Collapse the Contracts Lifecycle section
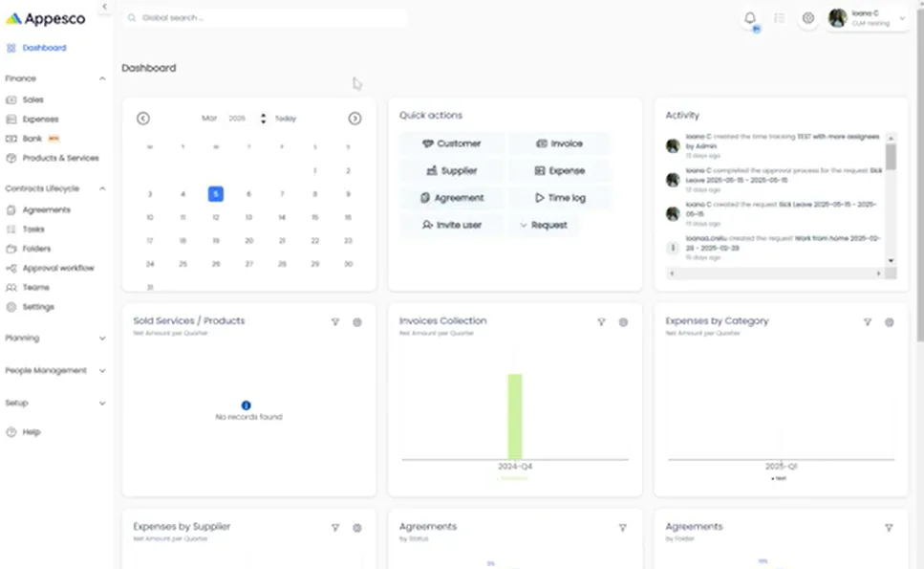 pyautogui.click(x=102, y=188)
